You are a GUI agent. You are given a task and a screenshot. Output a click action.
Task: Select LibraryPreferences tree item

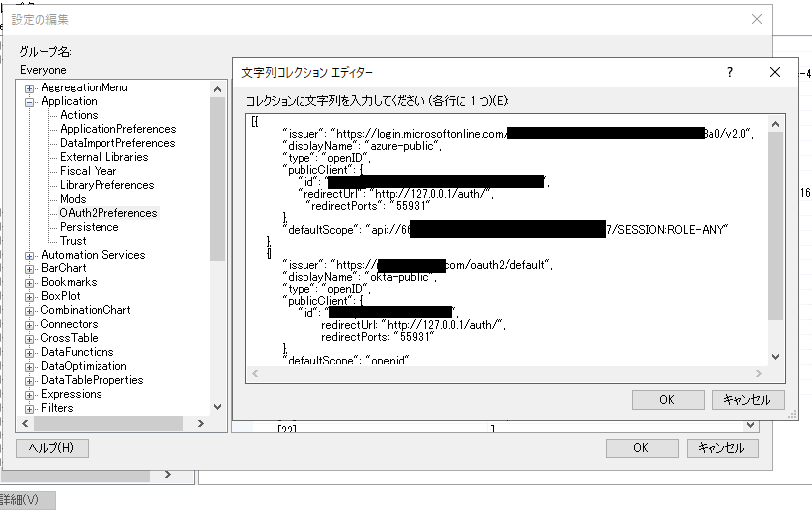click(x=107, y=185)
